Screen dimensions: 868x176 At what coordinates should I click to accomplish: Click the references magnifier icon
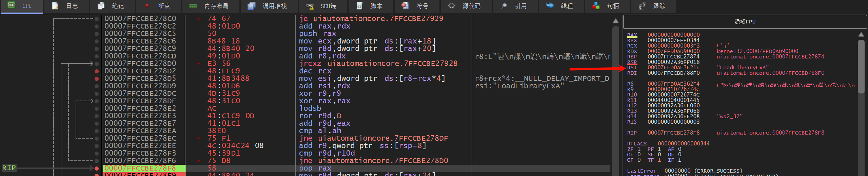pyautogui.click(x=504, y=5)
